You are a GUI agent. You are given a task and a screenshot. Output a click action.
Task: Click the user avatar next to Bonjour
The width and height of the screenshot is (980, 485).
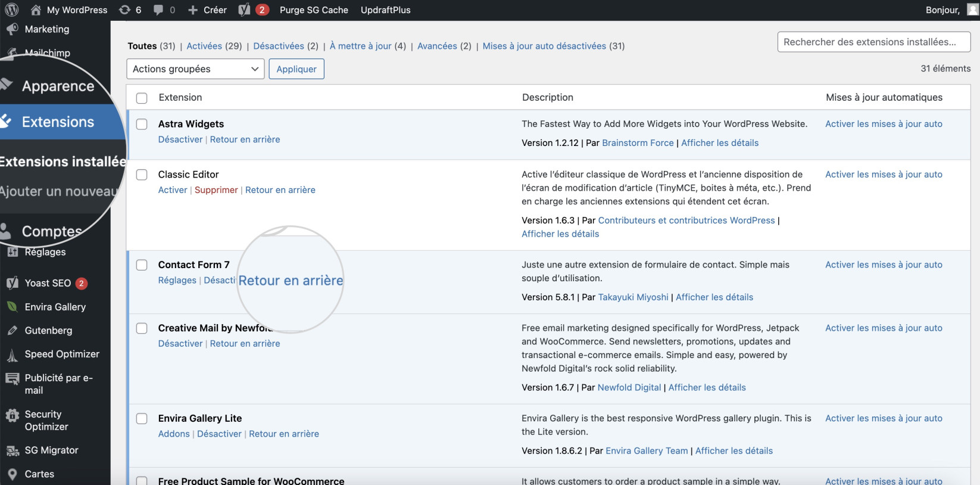[x=973, y=10]
